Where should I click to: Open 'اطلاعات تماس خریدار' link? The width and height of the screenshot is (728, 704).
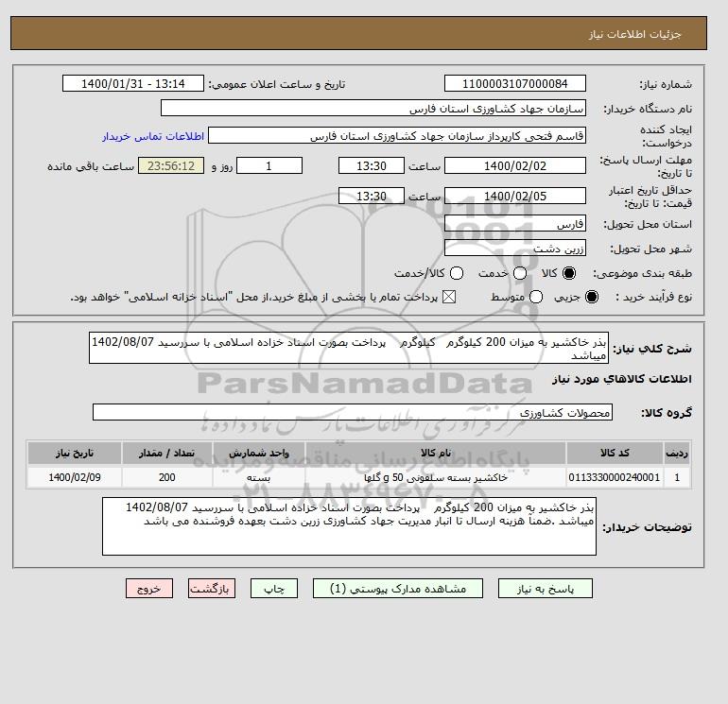point(153,136)
